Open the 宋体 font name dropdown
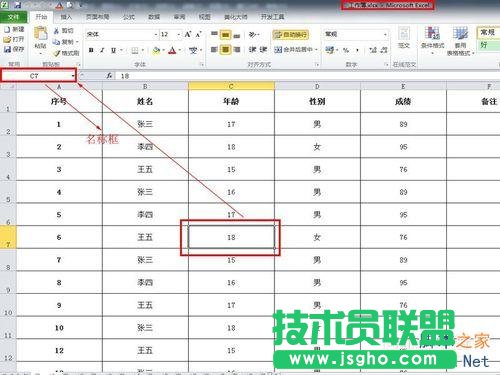Viewport: 500px width, 375px height. pos(156,34)
